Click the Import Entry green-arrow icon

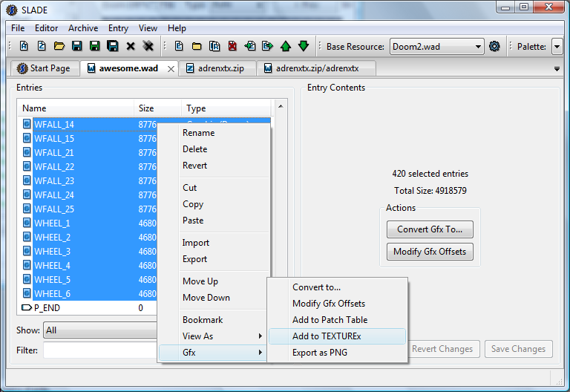click(250, 46)
